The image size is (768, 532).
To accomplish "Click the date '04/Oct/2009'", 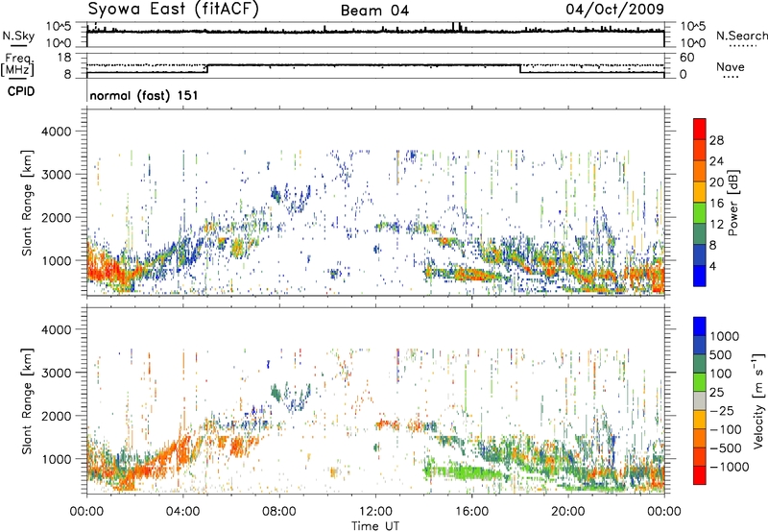I will coord(615,10).
